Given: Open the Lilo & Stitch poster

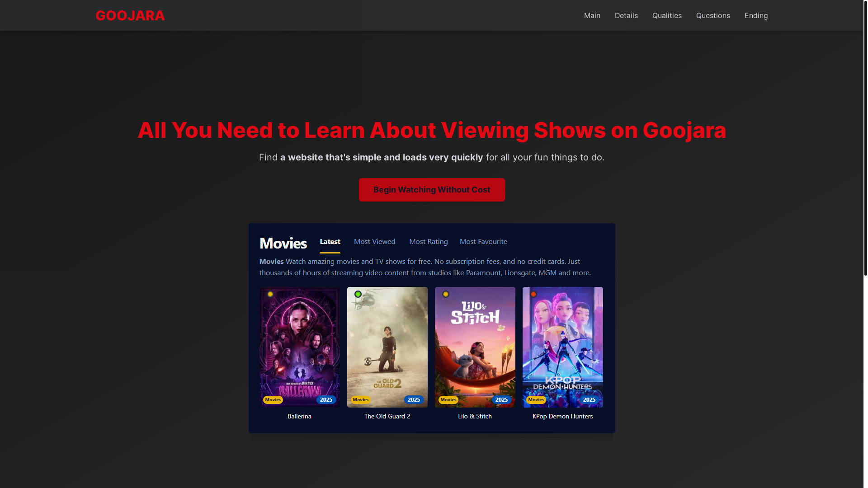Looking at the screenshot, I should pos(475,347).
